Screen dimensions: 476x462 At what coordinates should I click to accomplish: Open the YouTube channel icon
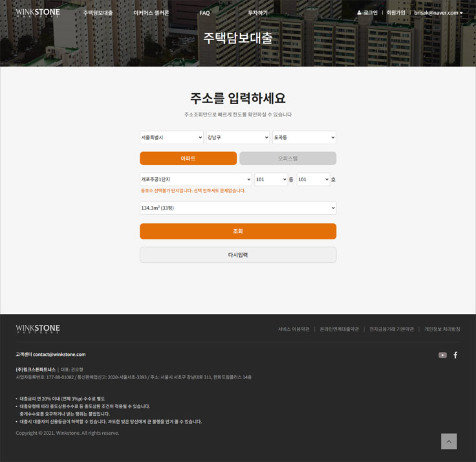[442, 355]
